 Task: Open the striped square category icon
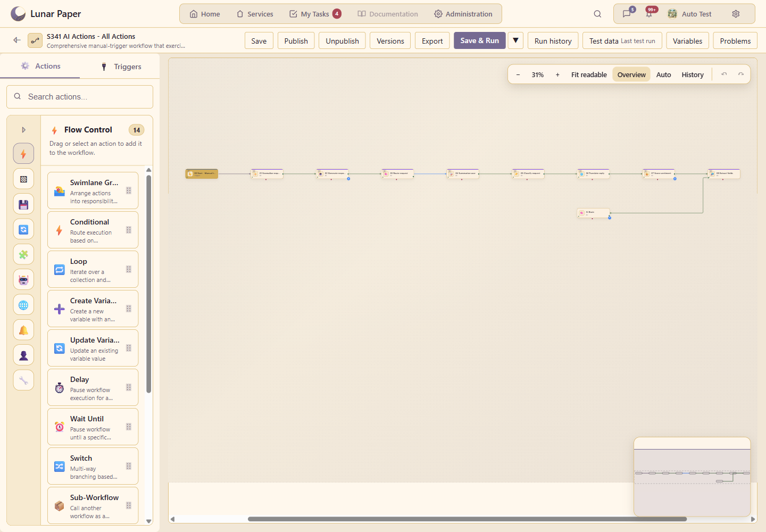[x=23, y=179]
